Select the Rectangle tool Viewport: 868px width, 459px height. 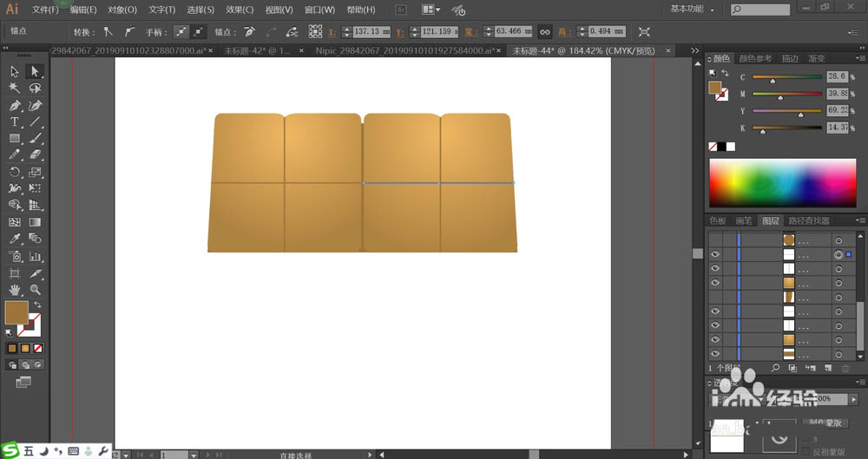[15, 139]
